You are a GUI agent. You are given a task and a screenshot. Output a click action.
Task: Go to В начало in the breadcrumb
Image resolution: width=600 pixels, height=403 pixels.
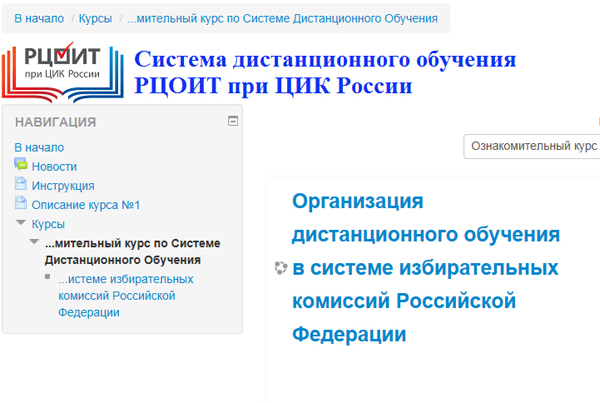click(39, 18)
